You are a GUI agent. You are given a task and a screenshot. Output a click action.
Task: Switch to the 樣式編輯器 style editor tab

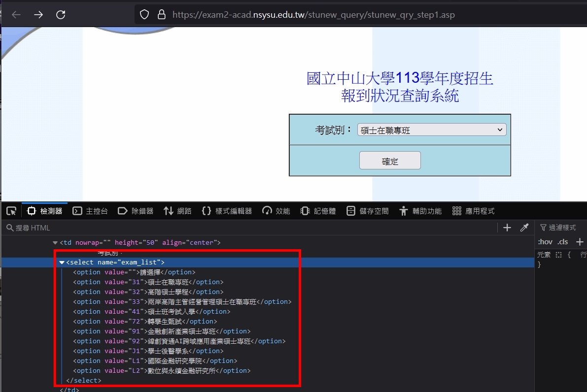click(x=227, y=211)
